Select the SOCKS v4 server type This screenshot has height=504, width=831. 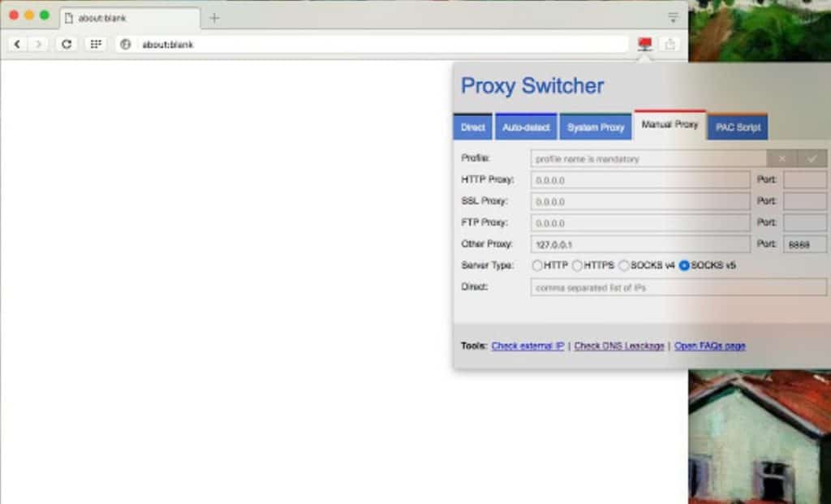tap(624, 265)
